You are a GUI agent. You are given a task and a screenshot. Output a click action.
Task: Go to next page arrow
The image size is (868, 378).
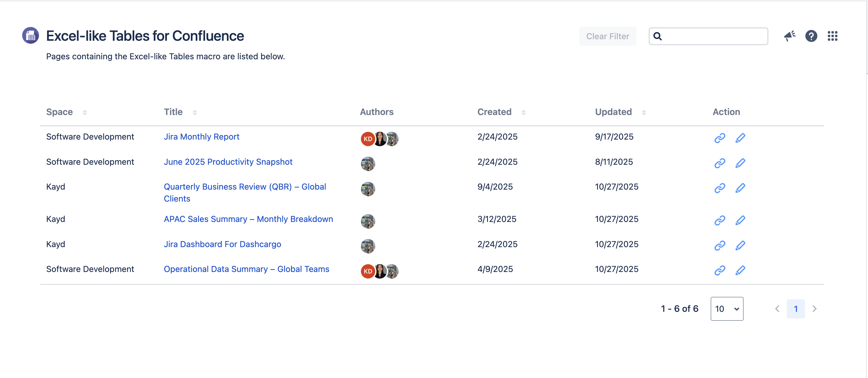point(814,309)
